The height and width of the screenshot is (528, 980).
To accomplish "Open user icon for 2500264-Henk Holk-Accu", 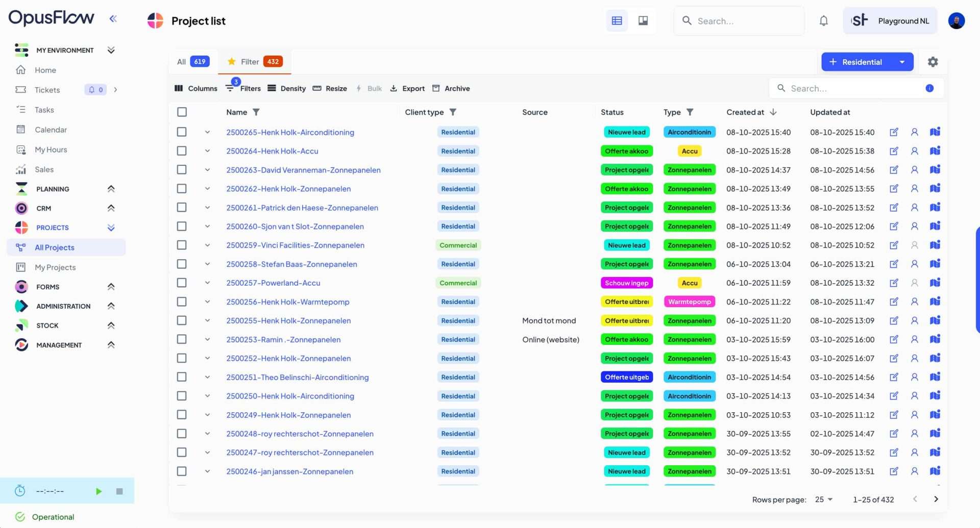I will pyautogui.click(x=914, y=151).
